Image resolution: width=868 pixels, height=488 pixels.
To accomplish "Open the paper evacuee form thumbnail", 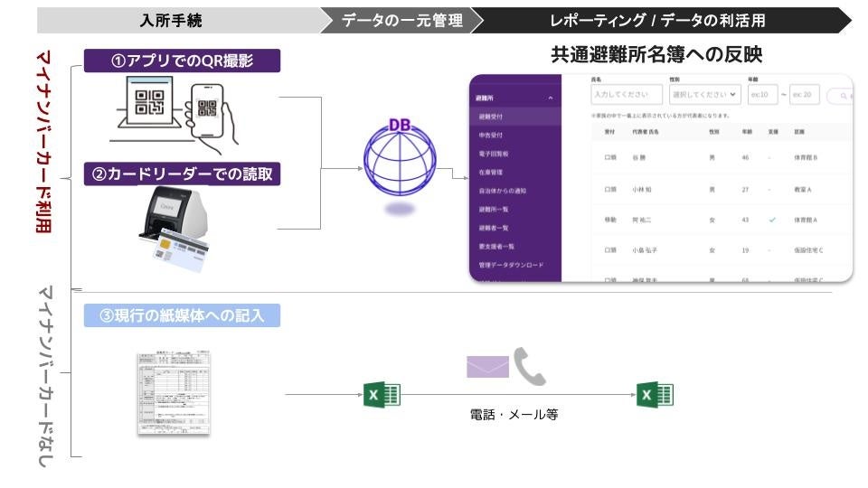I will click(x=174, y=392).
